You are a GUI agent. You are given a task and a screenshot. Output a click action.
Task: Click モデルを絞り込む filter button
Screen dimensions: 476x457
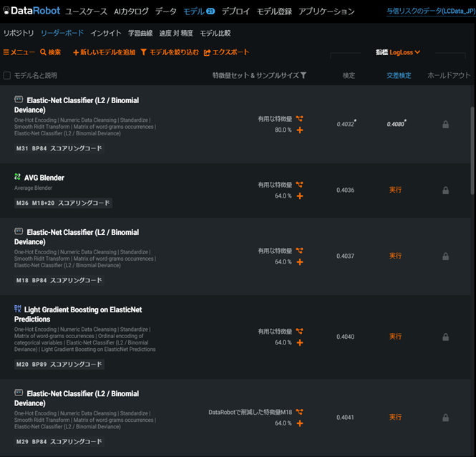point(170,52)
